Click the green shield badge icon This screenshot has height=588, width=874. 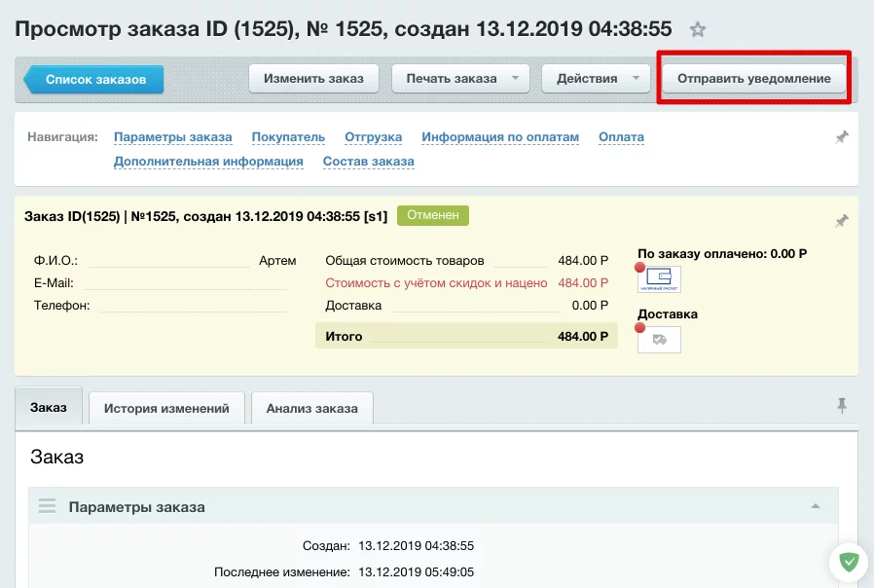click(848, 562)
